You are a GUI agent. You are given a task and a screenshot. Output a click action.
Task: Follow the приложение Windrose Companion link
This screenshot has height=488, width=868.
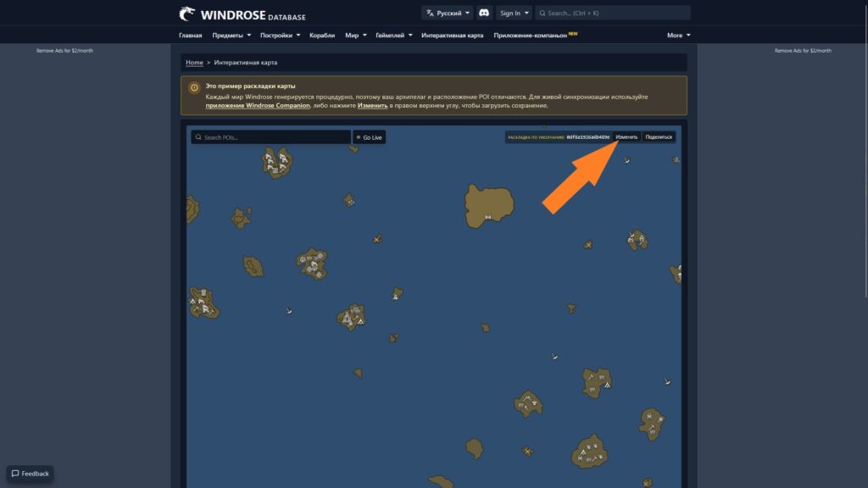point(258,105)
